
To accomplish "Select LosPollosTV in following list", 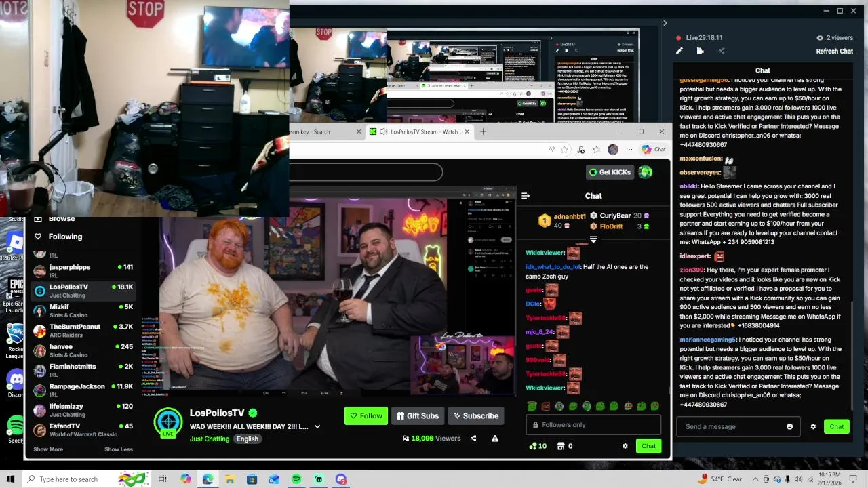I will pyautogui.click(x=83, y=291).
